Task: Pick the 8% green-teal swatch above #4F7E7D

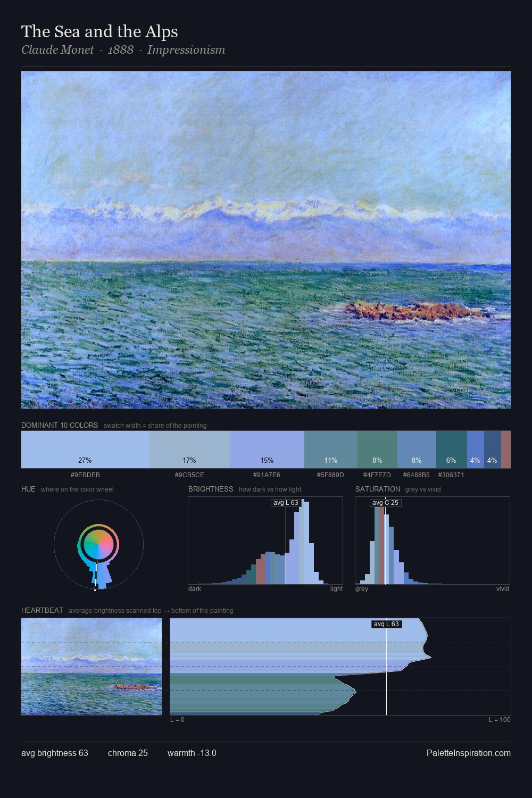Action: pos(377,450)
